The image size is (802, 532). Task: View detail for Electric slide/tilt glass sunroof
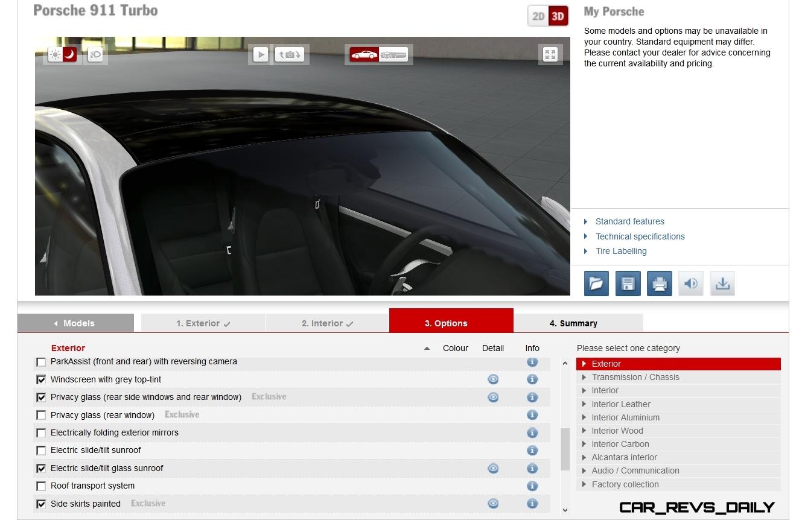click(x=493, y=469)
